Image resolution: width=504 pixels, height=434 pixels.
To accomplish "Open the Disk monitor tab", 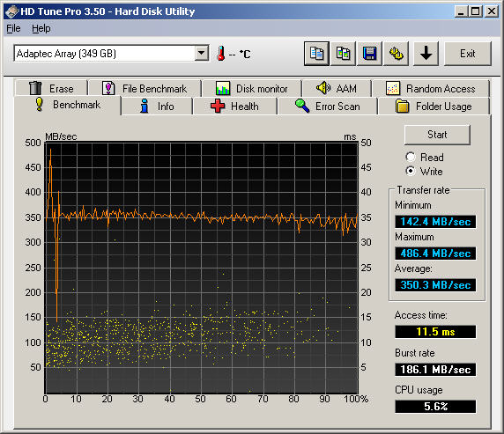I will [252, 89].
